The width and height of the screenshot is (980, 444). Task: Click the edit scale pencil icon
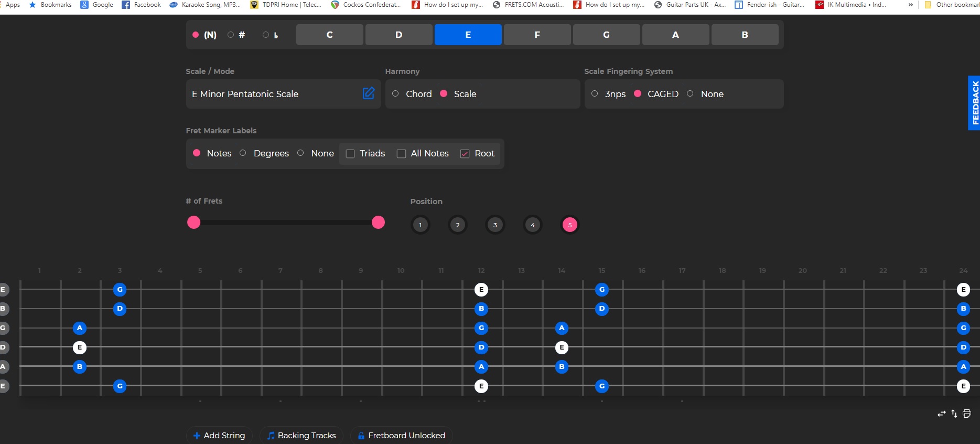click(x=368, y=93)
